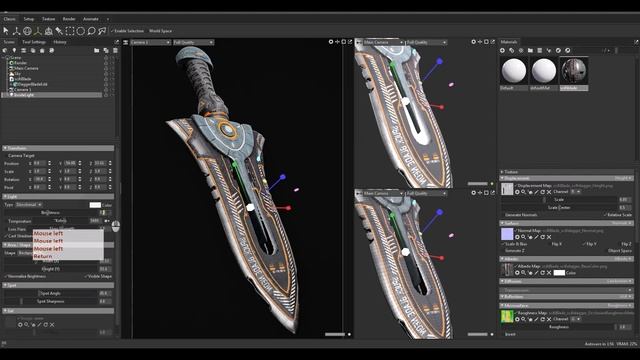The width and height of the screenshot is (640, 360).
Task: Clear the Gel image with its X icon
Action: [52, 325]
